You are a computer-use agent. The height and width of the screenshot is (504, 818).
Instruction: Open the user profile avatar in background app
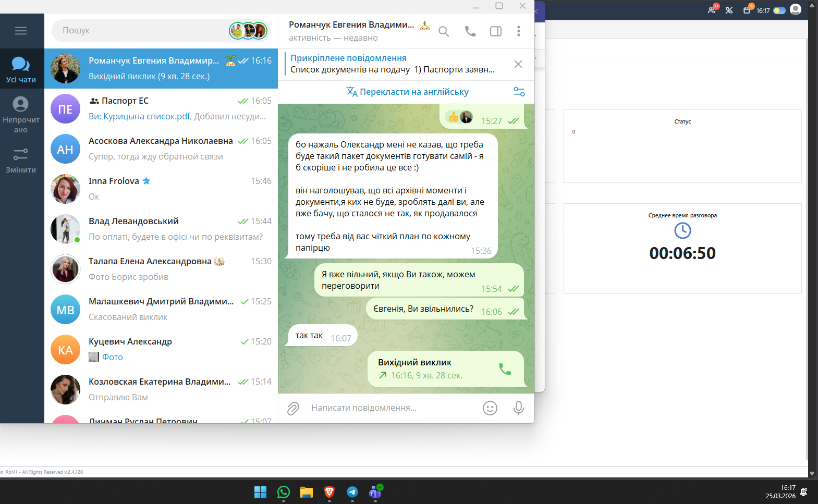point(796,9)
